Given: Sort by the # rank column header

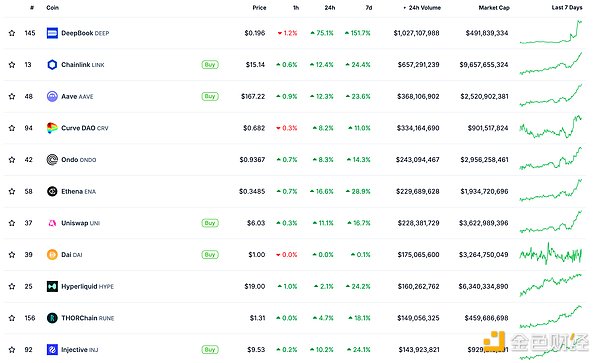Looking at the screenshot, I should pos(32,8).
